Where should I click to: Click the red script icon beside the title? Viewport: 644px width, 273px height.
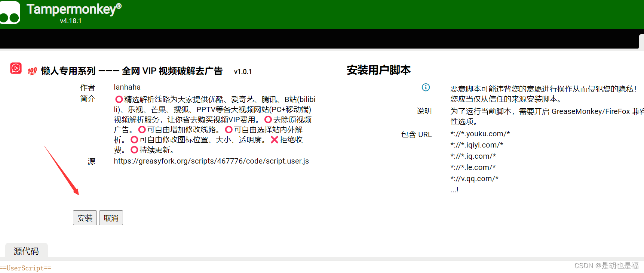point(16,68)
